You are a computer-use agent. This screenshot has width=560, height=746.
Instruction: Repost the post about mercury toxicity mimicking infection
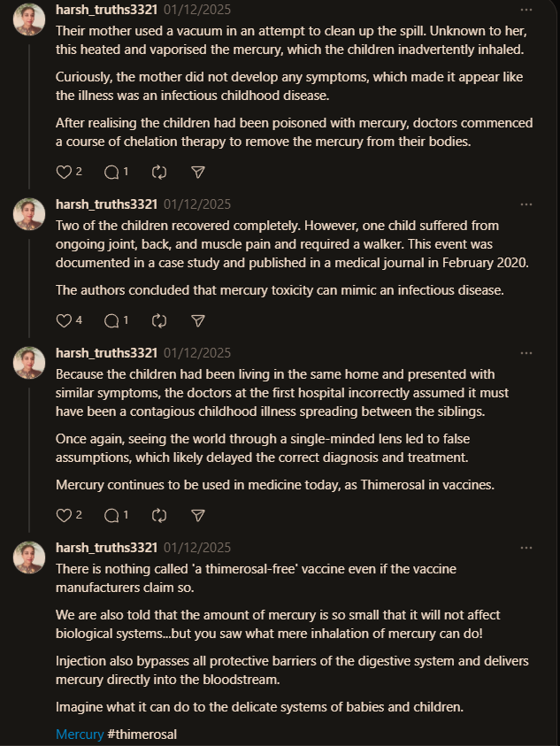pos(159,320)
